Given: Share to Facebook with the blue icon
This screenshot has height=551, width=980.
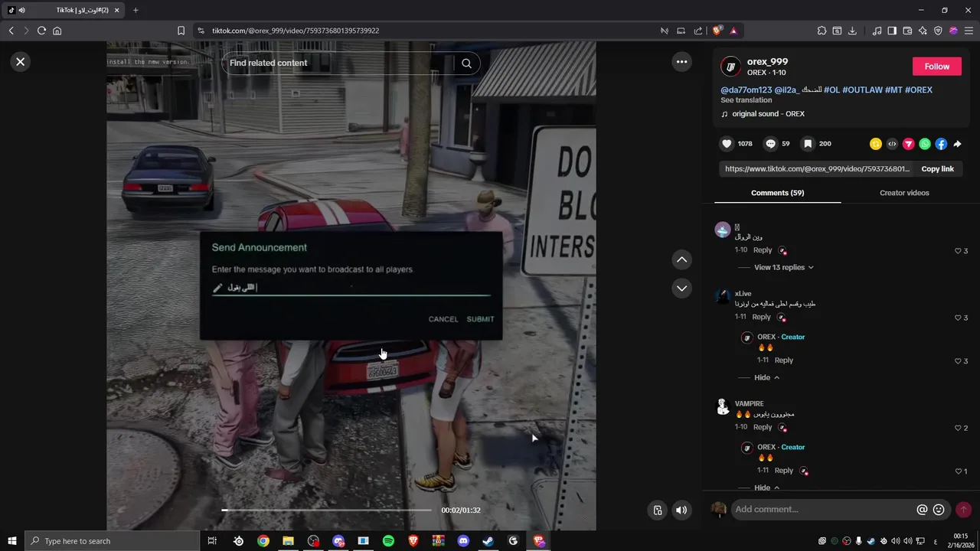Looking at the screenshot, I should click(941, 144).
